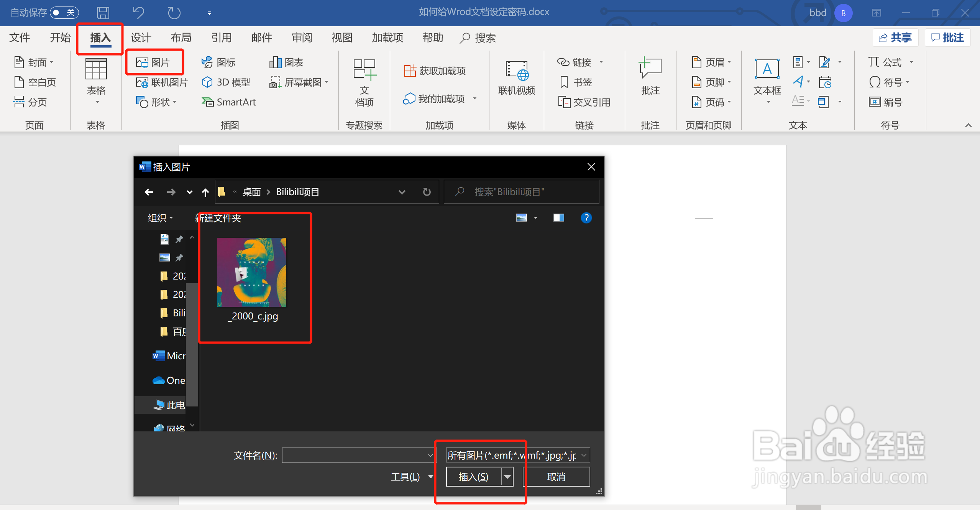Open the 审阅 review tab
Image resolution: width=980 pixels, height=510 pixels.
(302, 38)
